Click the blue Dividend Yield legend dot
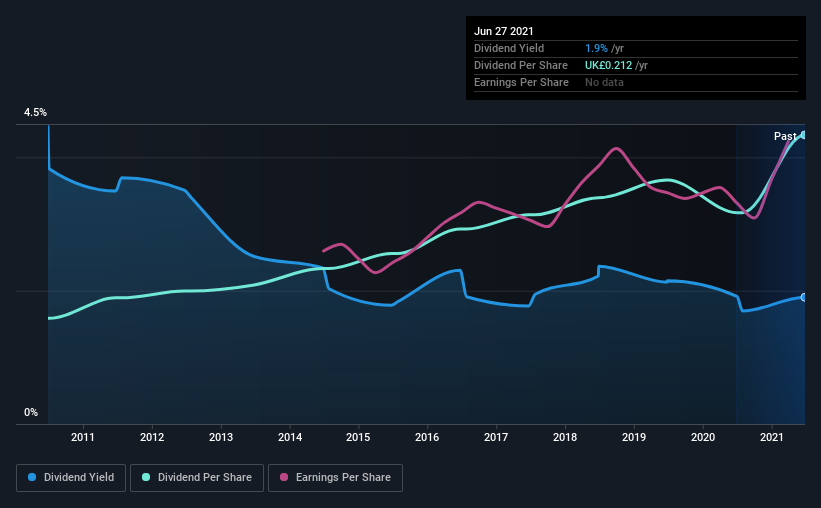 coord(32,477)
